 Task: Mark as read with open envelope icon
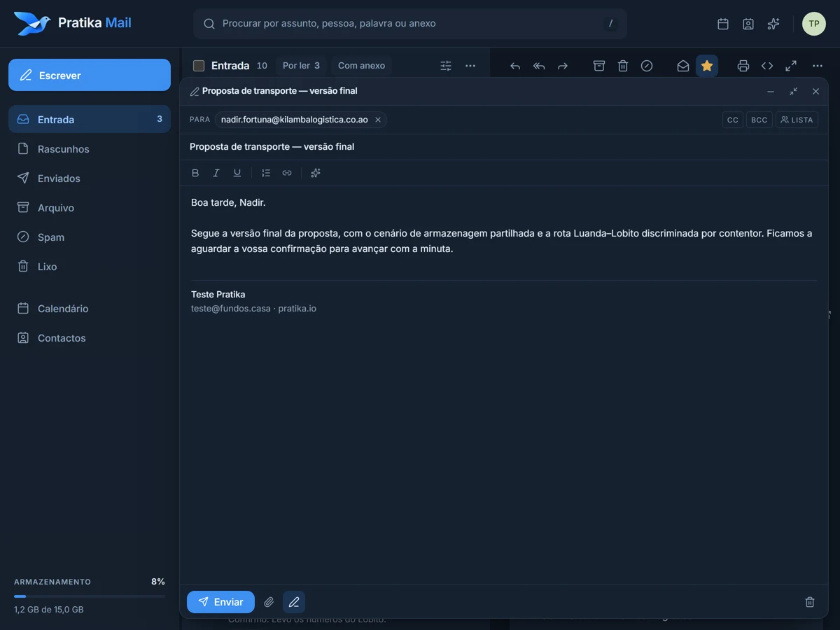[x=683, y=66]
